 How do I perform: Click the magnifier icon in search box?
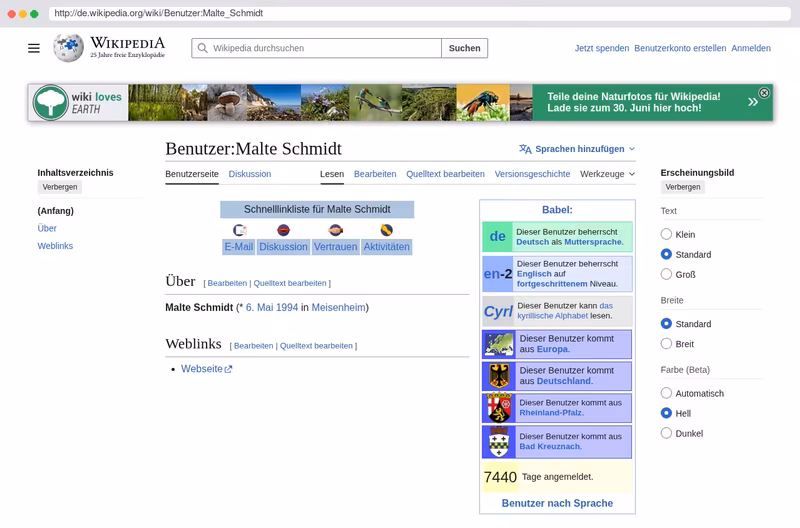click(x=203, y=48)
